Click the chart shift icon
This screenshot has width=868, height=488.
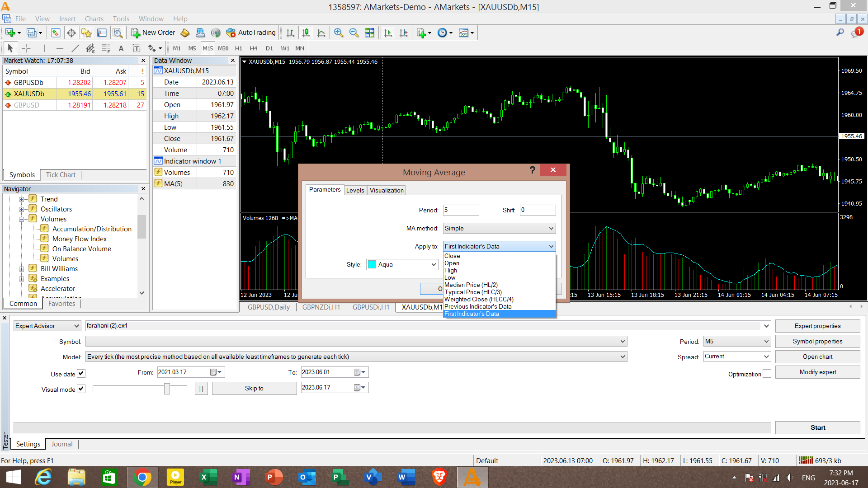403,33
